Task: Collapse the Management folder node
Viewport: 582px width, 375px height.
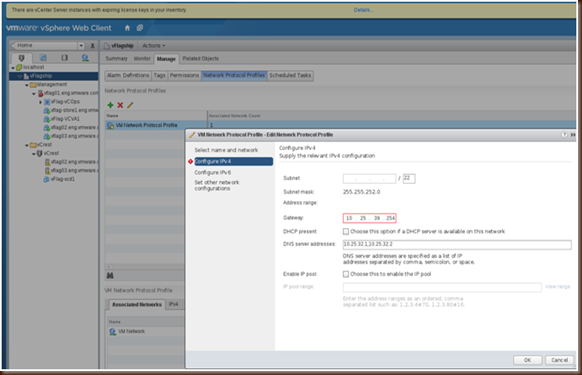Action: tap(27, 85)
